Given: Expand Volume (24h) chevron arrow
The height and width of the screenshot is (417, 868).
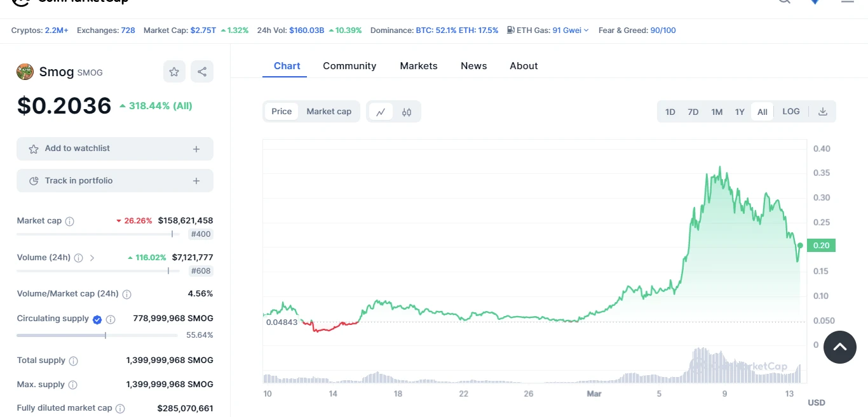Looking at the screenshot, I should tap(92, 258).
